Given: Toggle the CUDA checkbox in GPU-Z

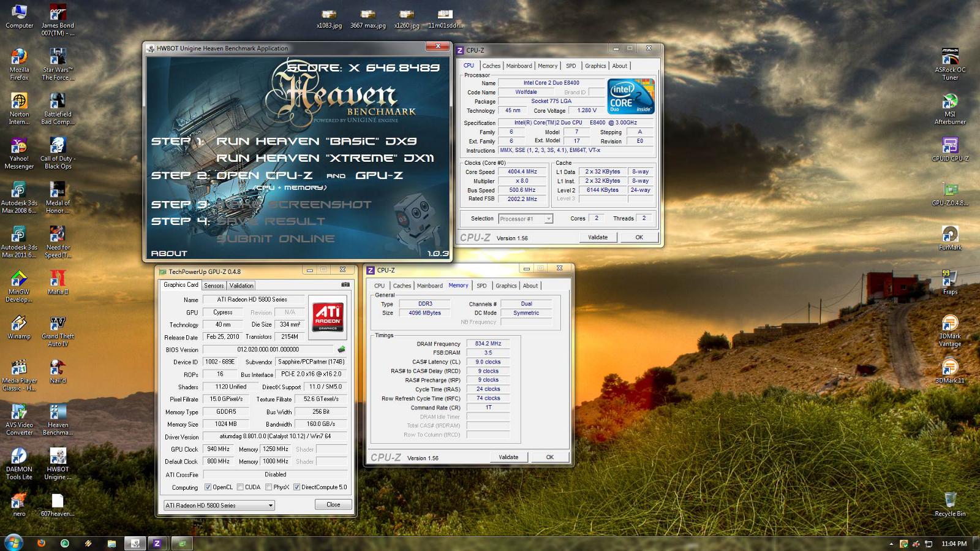Looking at the screenshot, I should [x=241, y=487].
